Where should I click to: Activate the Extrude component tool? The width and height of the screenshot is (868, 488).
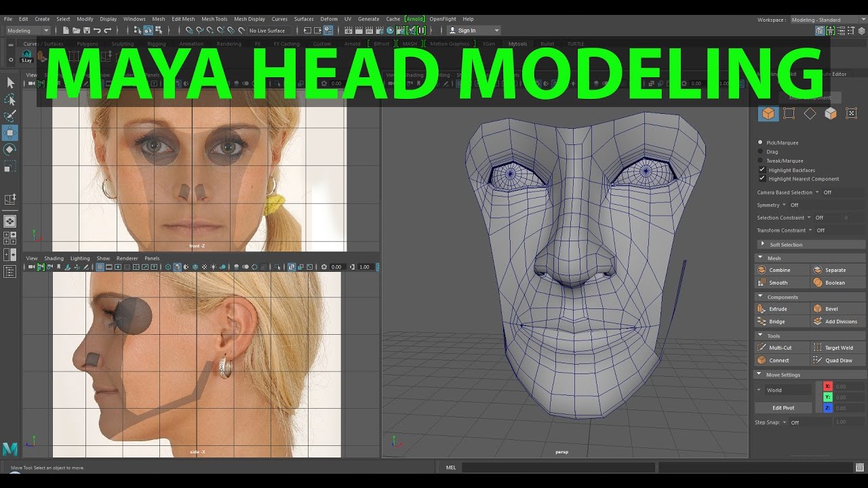coord(783,308)
